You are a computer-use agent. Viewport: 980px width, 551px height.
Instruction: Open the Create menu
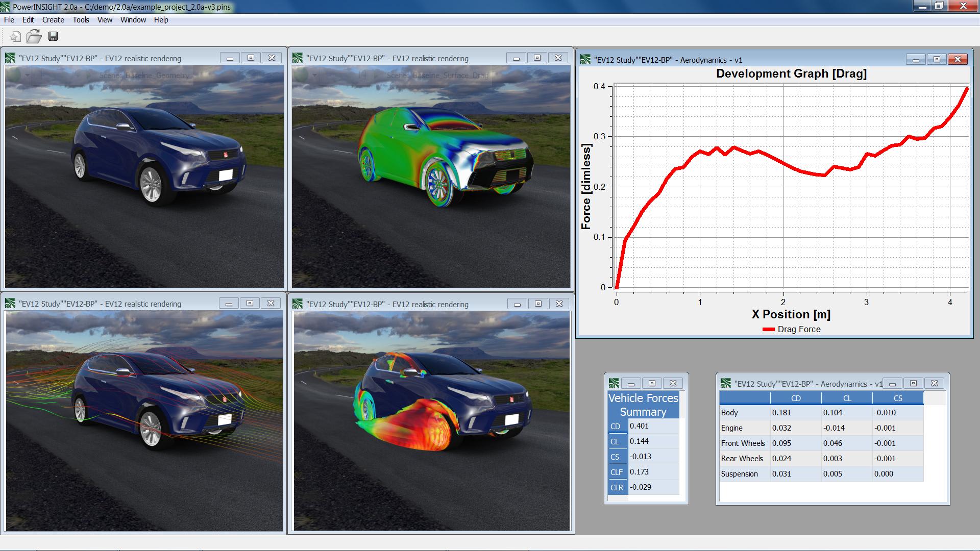53,20
